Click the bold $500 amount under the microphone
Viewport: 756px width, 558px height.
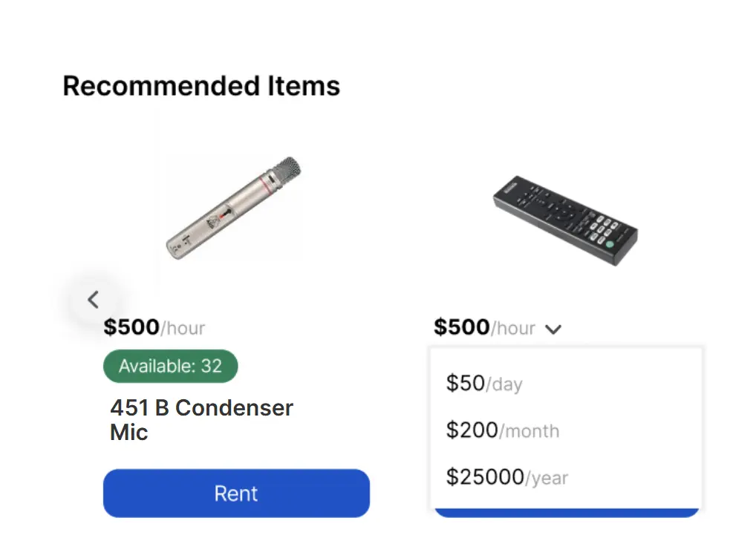[131, 327]
